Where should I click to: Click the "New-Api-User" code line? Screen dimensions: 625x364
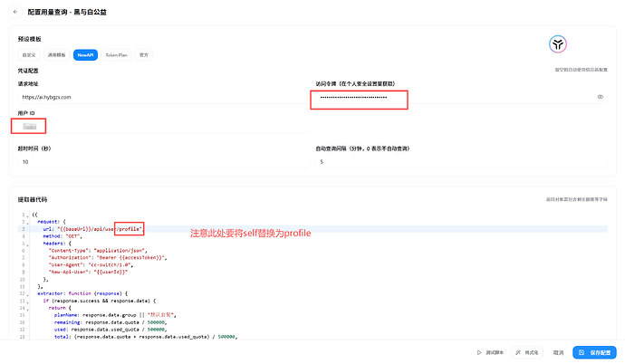(88, 272)
